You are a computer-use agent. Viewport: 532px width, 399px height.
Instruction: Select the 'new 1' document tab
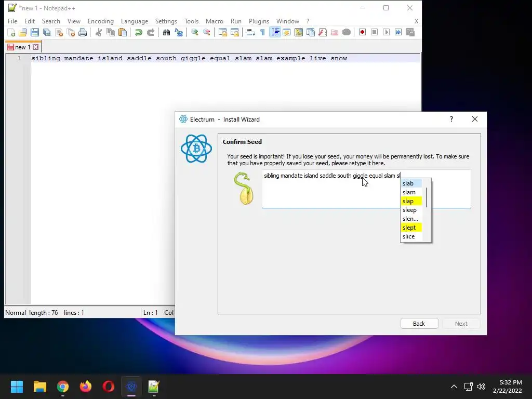(22, 47)
